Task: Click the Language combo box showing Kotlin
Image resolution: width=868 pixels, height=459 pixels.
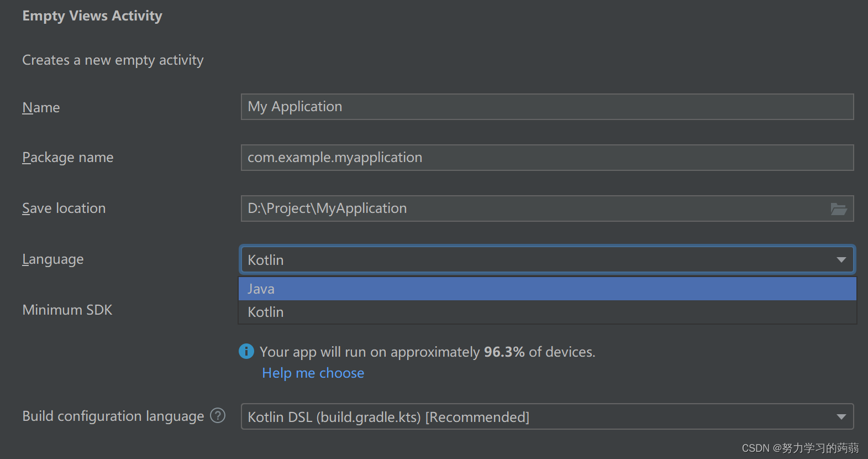Action: 536,260
